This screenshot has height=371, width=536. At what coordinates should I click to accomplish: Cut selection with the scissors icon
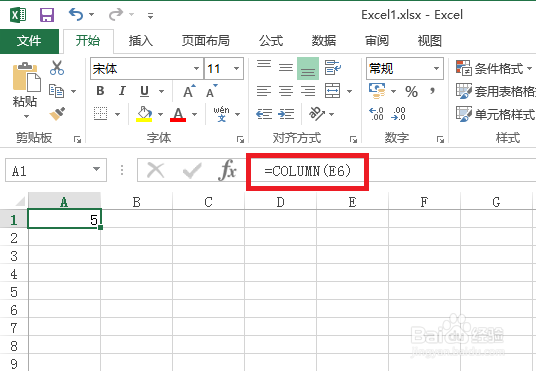pos(57,68)
